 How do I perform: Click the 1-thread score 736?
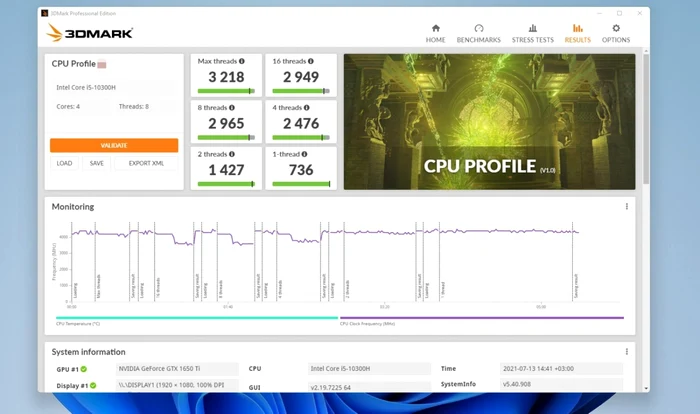click(301, 170)
